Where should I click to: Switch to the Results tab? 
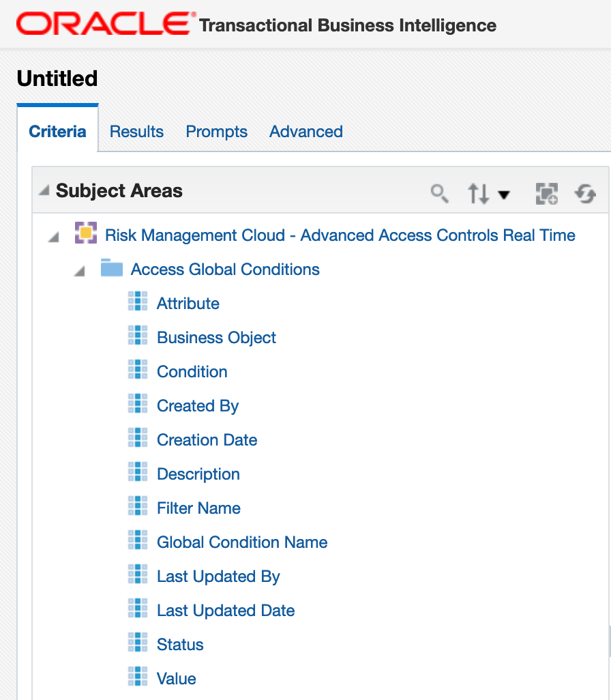(x=136, y=132)
